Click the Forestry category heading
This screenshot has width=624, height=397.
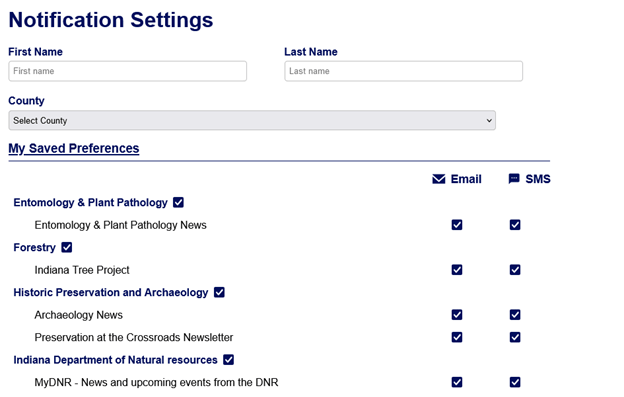point(35,247)
